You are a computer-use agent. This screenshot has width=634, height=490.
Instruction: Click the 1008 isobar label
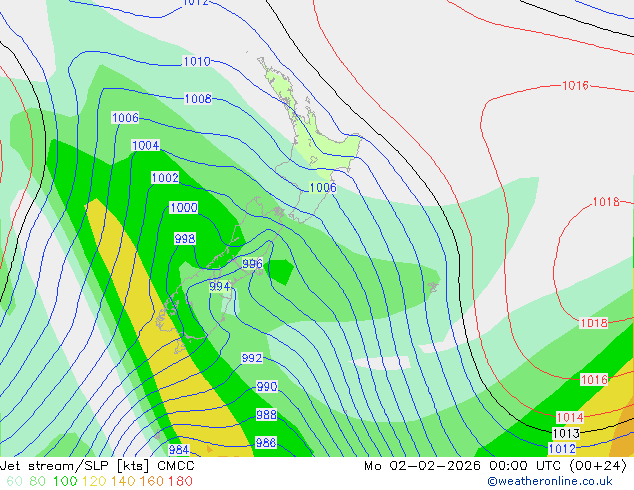[198, 99]
